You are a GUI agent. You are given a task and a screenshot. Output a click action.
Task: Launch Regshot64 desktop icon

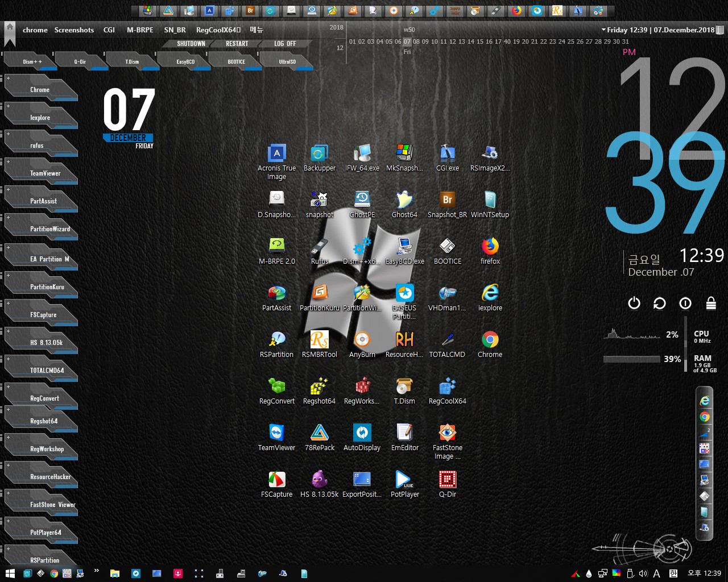click(319, 391)
